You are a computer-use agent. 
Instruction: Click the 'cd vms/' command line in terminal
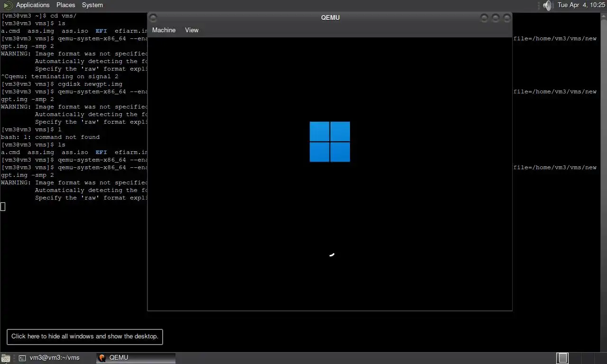pos(39,16)
